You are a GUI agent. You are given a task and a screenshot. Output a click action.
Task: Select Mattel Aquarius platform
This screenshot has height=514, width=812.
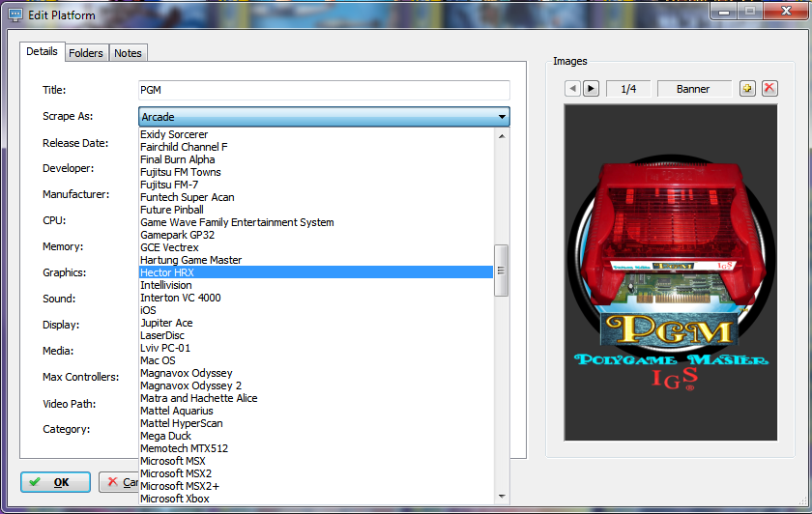pos(316,411)
